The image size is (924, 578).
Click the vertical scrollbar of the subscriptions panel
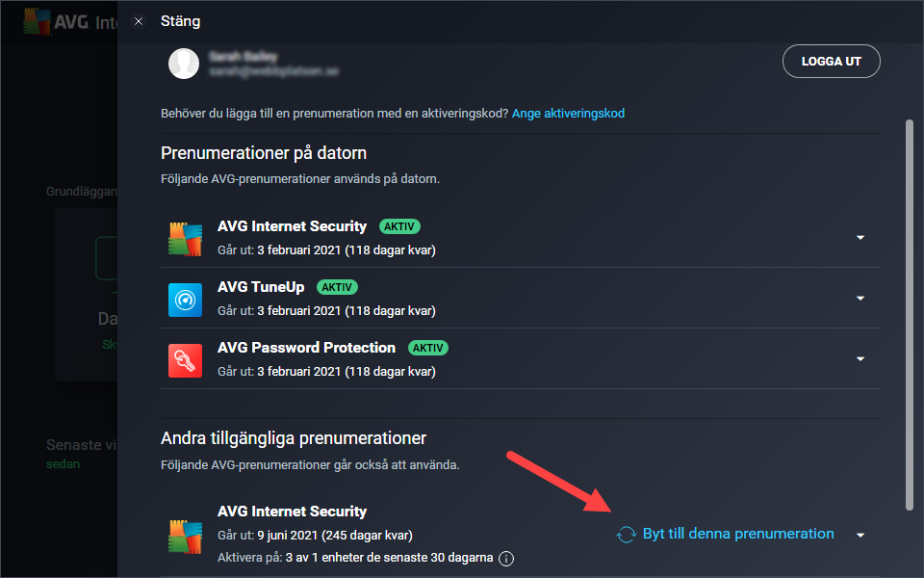click(910, 316)
